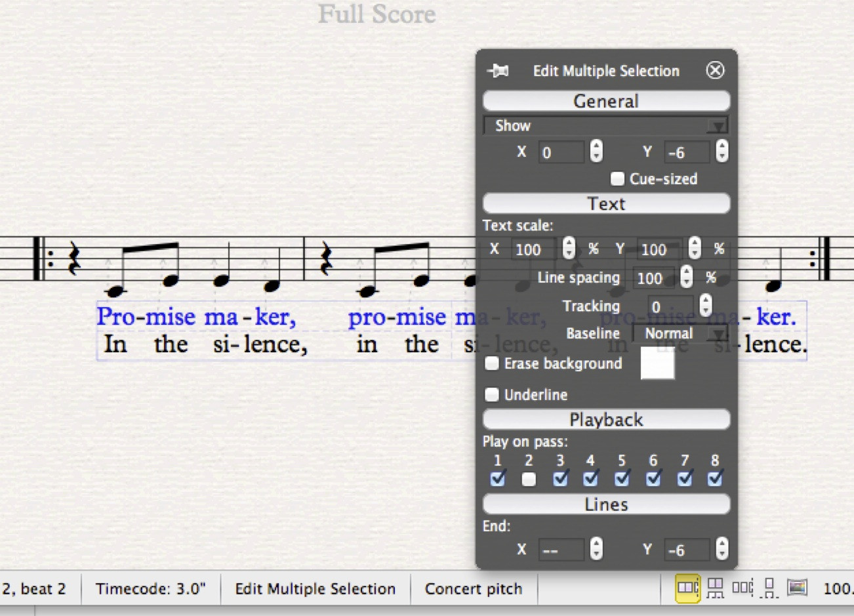Adjust the Lines End X stepper
Screen dimensions: 854x616
pos(596,549)
